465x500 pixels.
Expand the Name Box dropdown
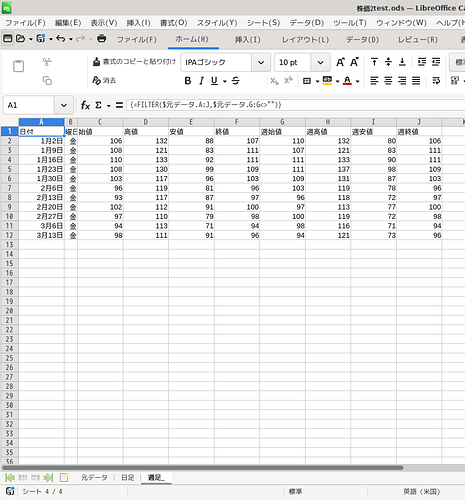tap(64, 105)
